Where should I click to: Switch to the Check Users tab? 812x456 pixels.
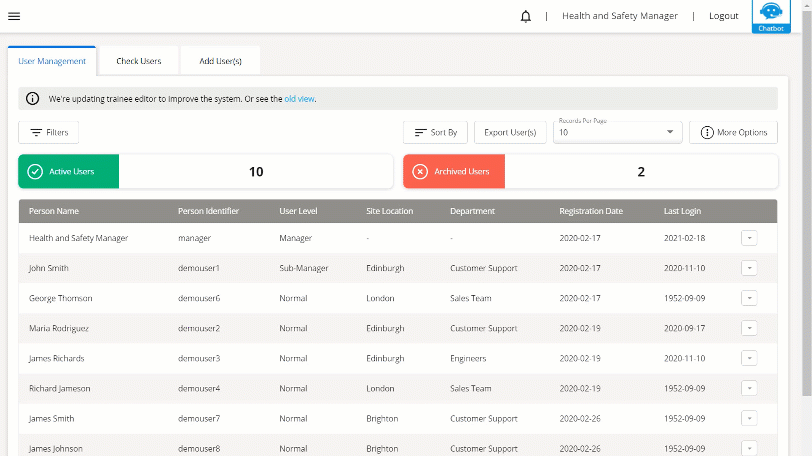(x=138, y=61)
